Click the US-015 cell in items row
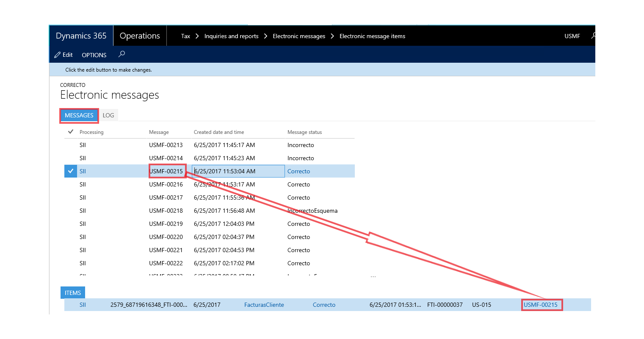Viewport: 644px width, 339px height. [x=481, y=305]
